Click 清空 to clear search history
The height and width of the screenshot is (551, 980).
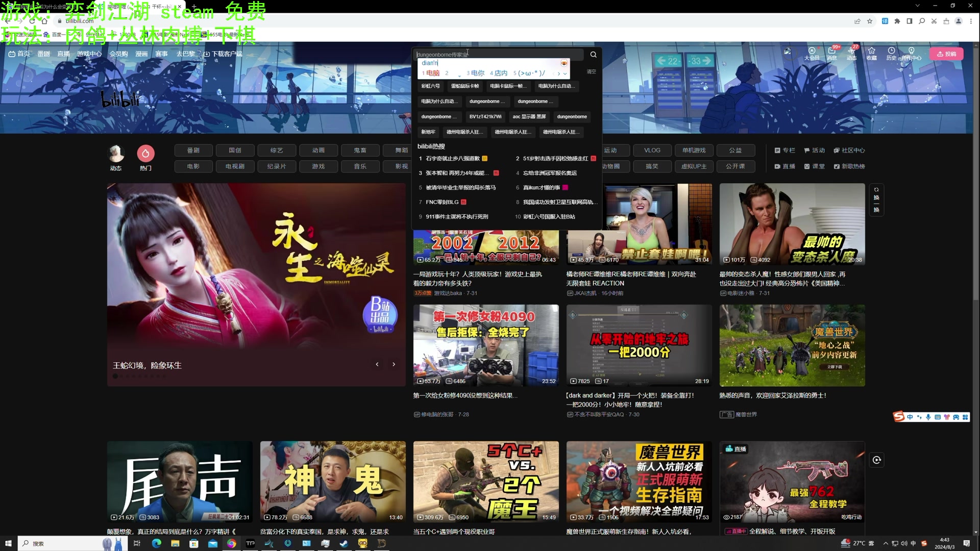[591, 71]
